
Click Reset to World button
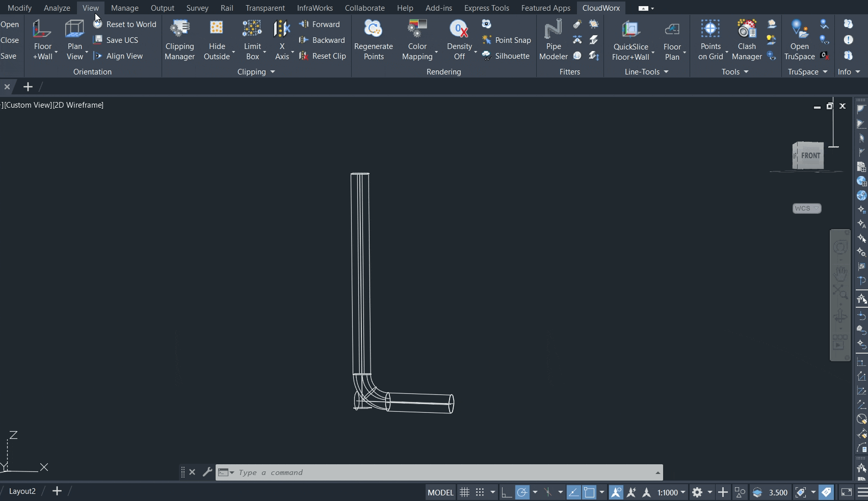125,24
